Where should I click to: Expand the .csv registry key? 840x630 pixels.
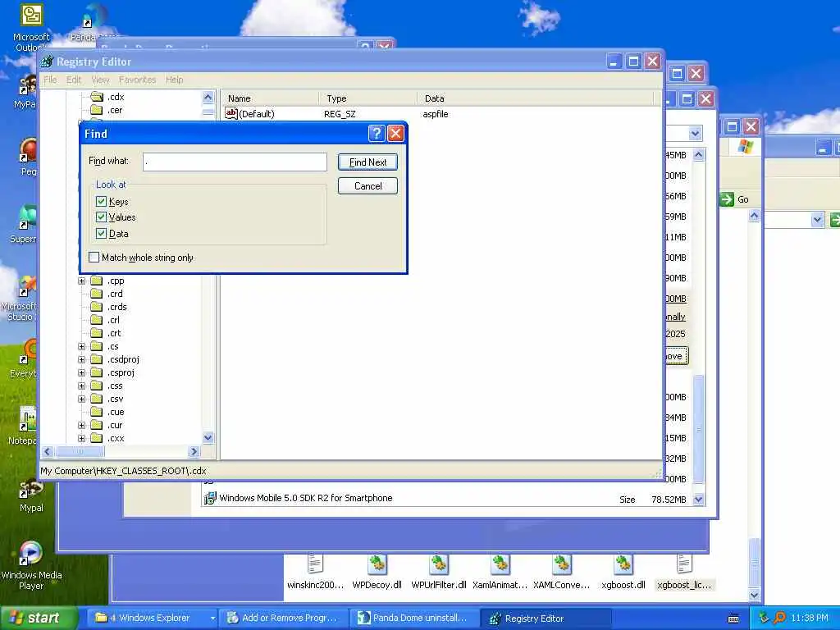click(81, 399)
